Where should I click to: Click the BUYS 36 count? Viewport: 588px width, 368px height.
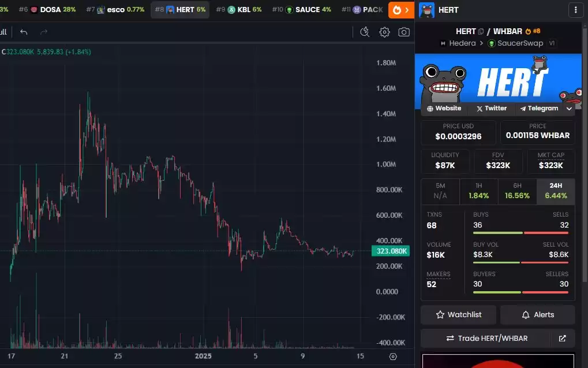click(x=478, y=225)
